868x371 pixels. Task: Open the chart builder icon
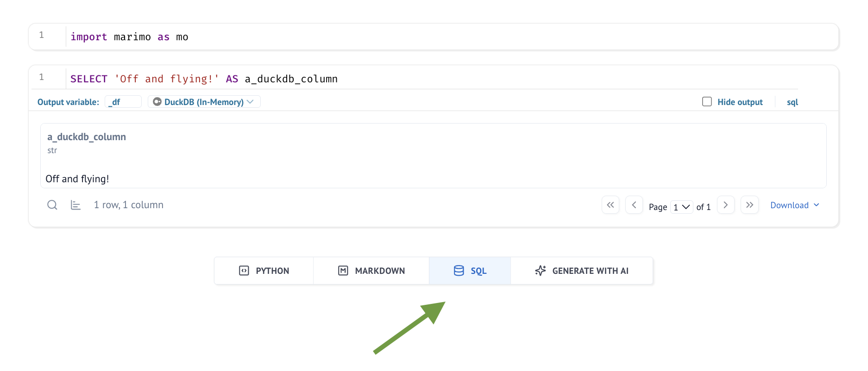[x=75, y=205]
